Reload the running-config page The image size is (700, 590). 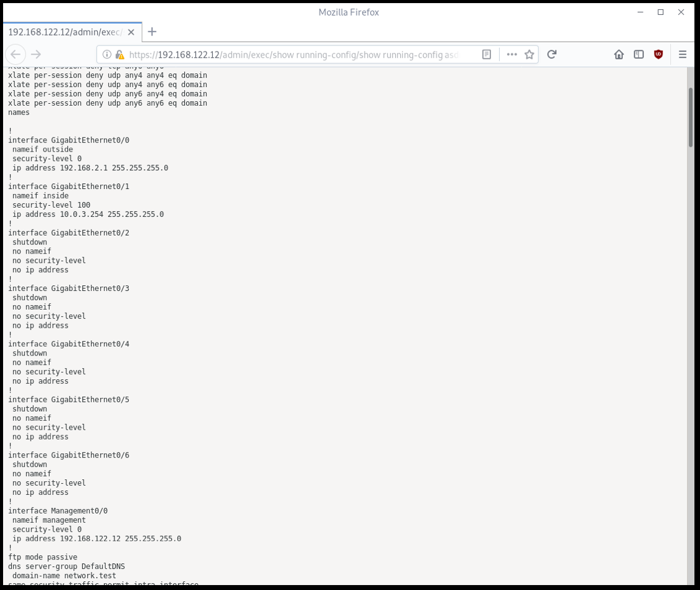tap(551, 54)
